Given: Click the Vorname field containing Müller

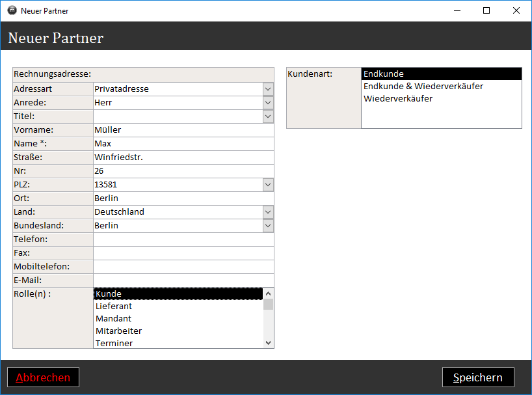Looking at the screenshot, I should [x=183, y=130].
